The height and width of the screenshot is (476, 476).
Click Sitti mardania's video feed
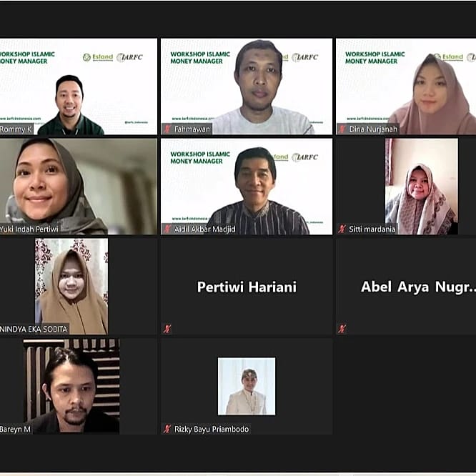click(422, 187)
